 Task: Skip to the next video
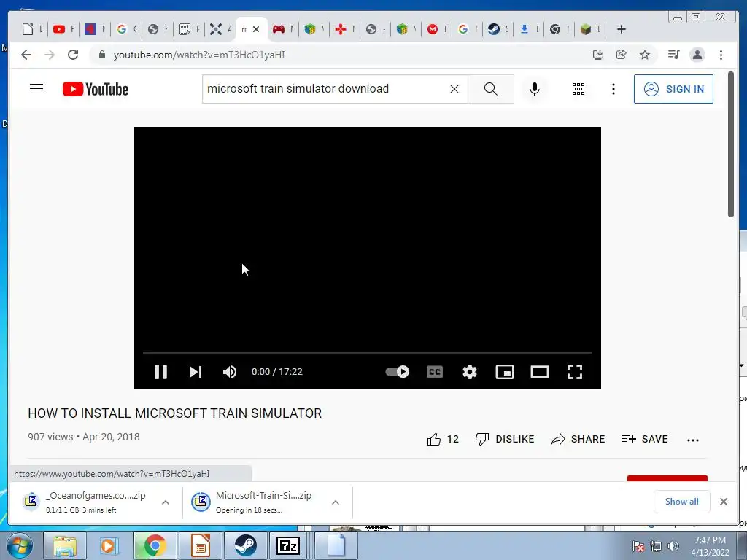click(x=196, y=371)
